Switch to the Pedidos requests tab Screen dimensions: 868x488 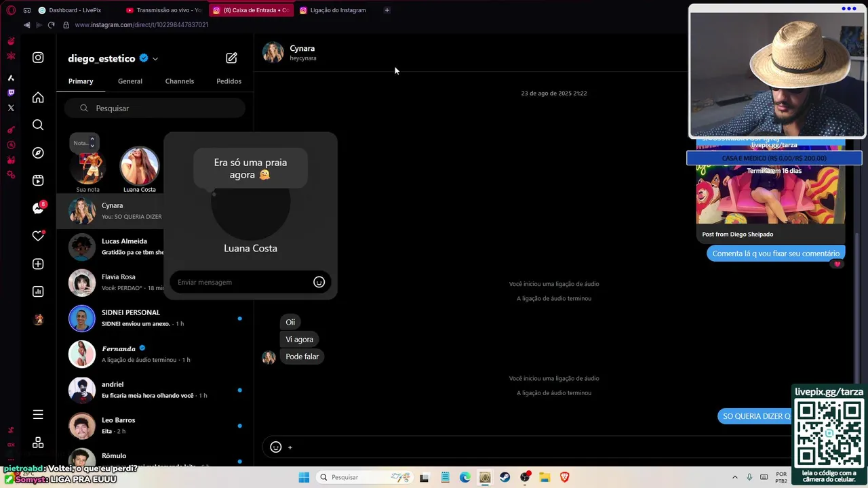click(229, 81)
